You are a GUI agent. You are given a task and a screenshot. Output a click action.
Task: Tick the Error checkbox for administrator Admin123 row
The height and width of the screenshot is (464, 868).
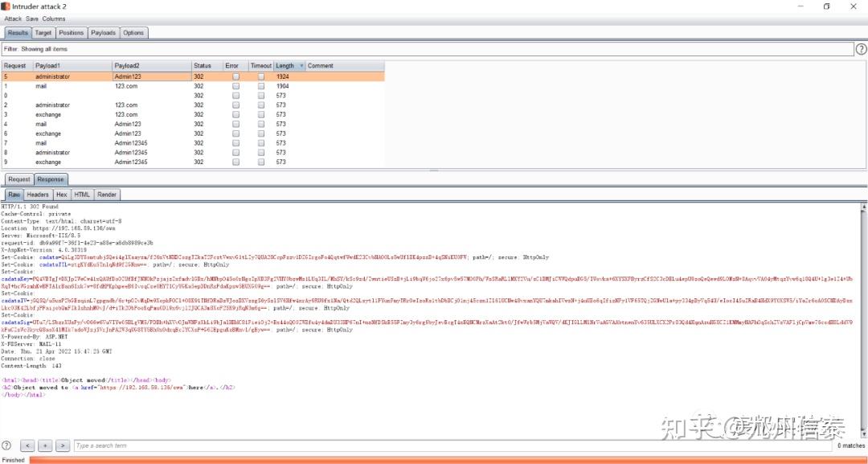[235, 76]
